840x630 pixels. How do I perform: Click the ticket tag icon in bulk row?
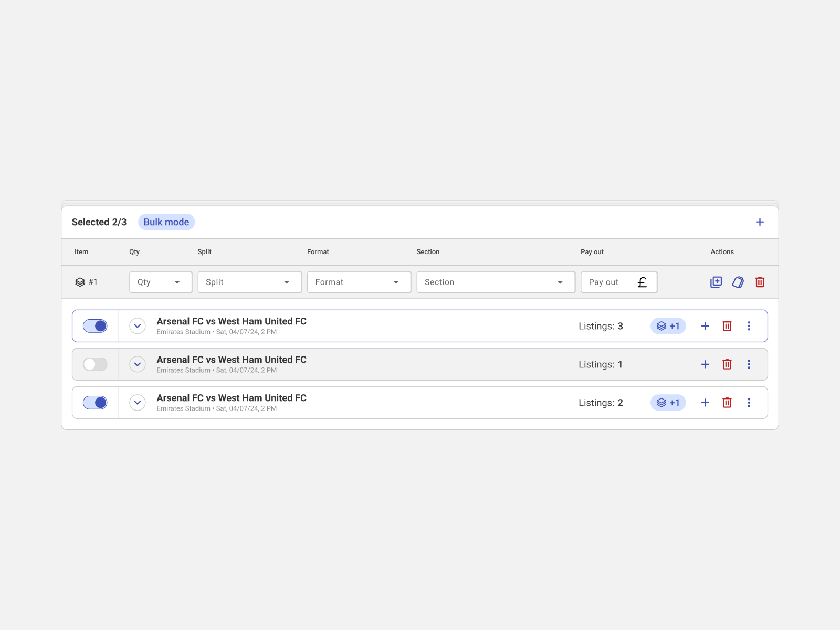click(x=738, y=282)
